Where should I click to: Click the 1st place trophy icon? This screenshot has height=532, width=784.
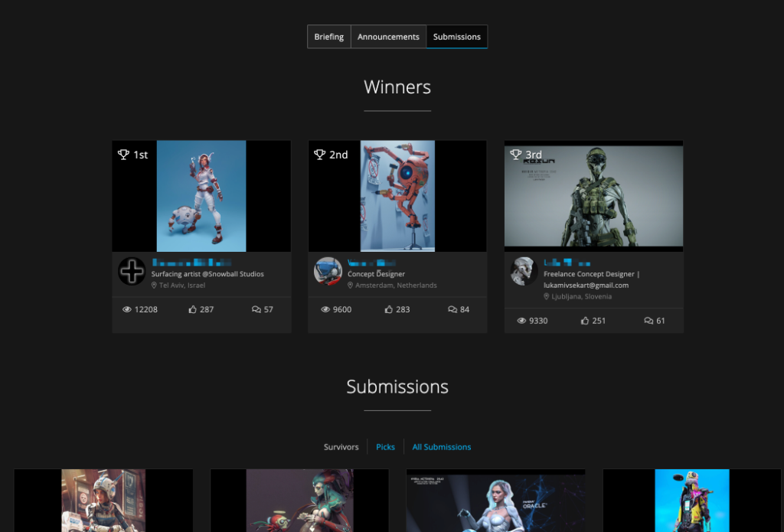coord(123,155)
